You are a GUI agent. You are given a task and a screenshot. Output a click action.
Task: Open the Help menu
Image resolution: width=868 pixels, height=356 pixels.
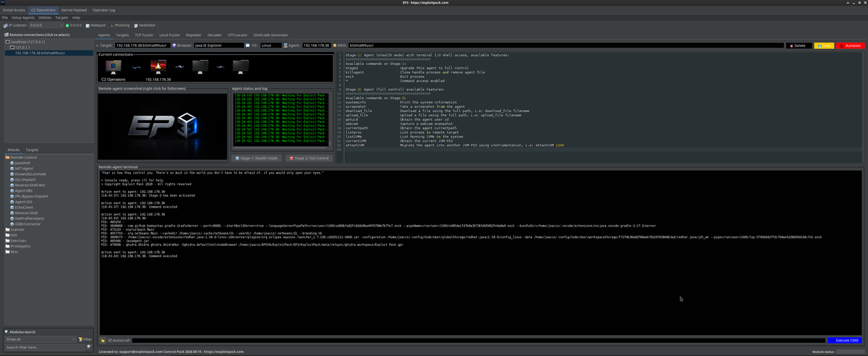click(x=77, y=17)
